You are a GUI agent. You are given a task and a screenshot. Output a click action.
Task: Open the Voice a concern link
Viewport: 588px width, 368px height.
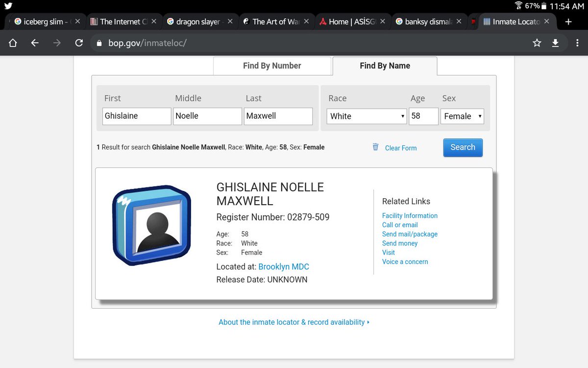[x=405, y=262]
